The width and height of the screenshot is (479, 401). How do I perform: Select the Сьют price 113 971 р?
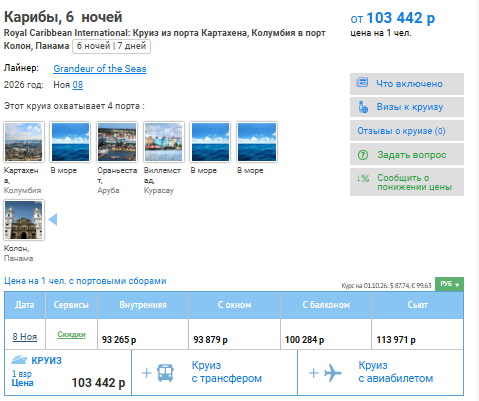[x=396, y=340]
